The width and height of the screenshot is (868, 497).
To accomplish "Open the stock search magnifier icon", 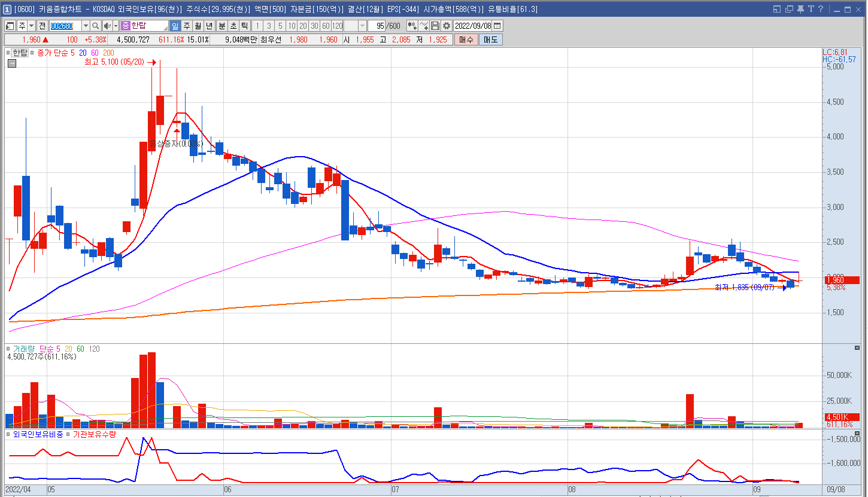I will (96, 26).
